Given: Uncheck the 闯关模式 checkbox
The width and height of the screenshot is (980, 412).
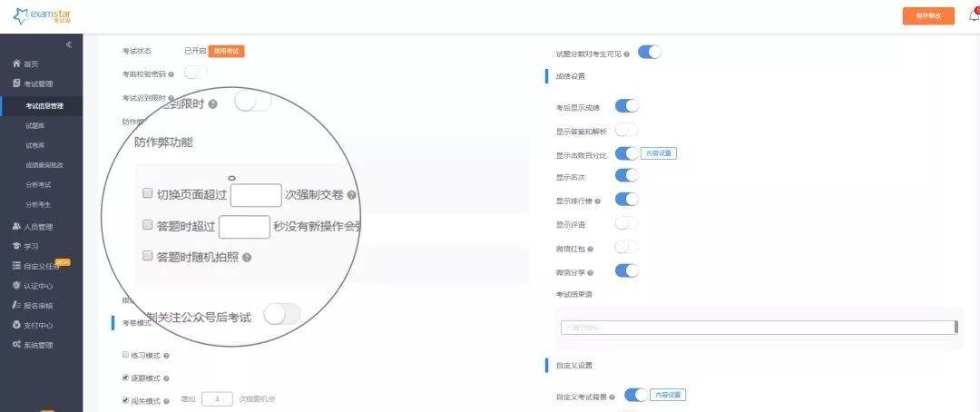Looking at the screenshot, I should tap(125, 400).
